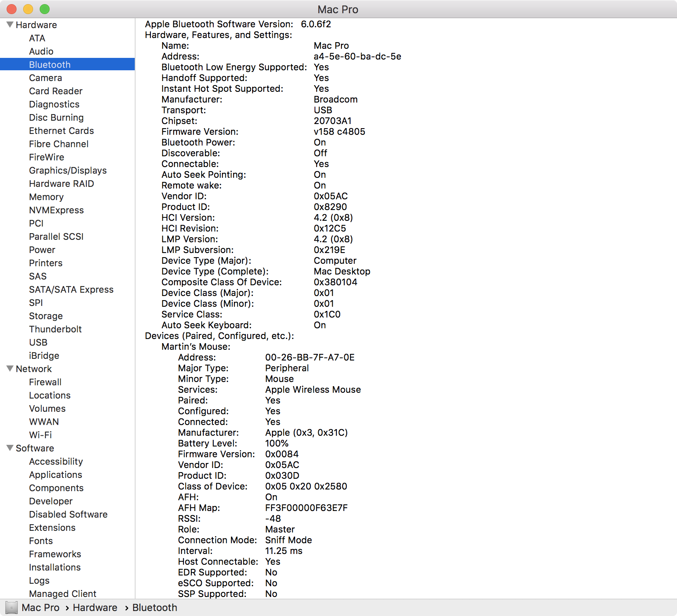
Task: Select Components in the sidebar
Action: pos(56,488)
